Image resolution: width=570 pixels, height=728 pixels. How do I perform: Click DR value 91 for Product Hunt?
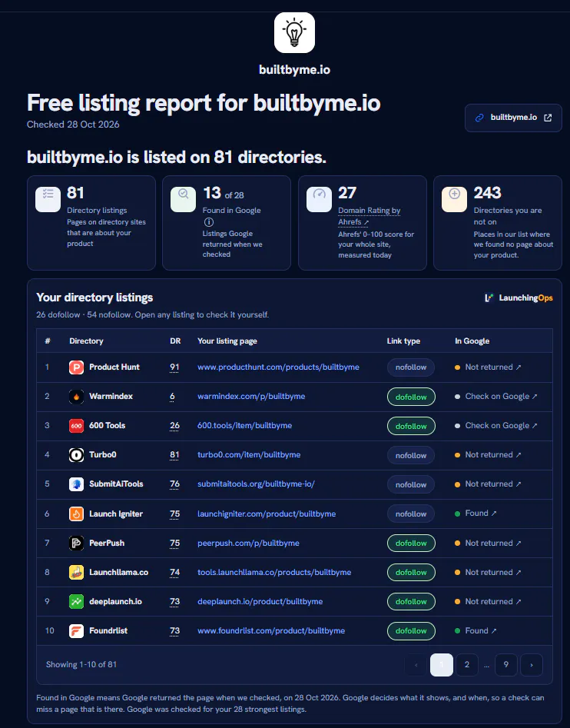[174, 367]
